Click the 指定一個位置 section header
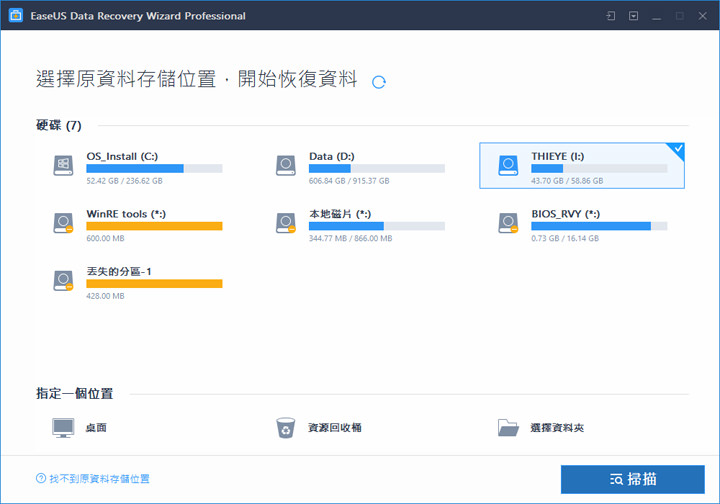Screen dimensions: 720x504 74,394
